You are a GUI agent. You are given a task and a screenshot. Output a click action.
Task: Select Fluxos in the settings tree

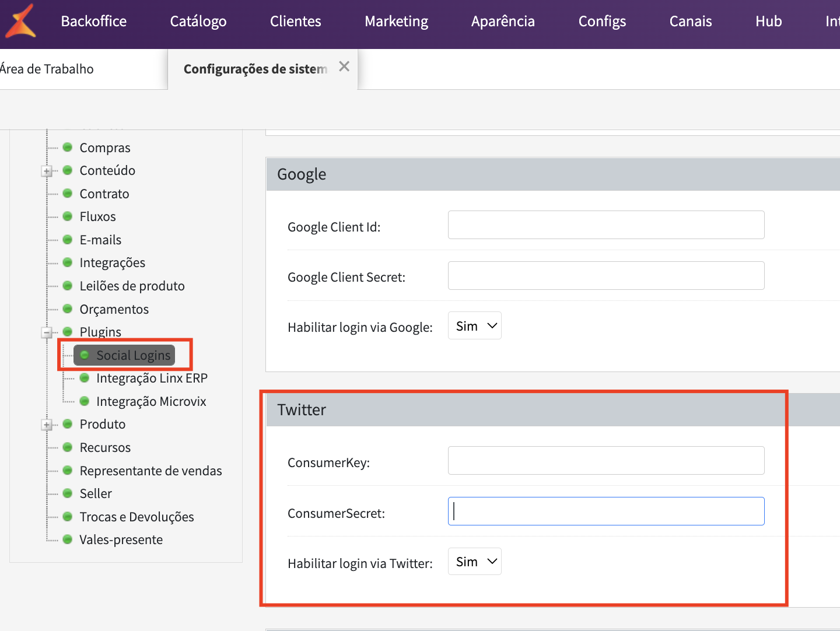[x=97, y=216]
